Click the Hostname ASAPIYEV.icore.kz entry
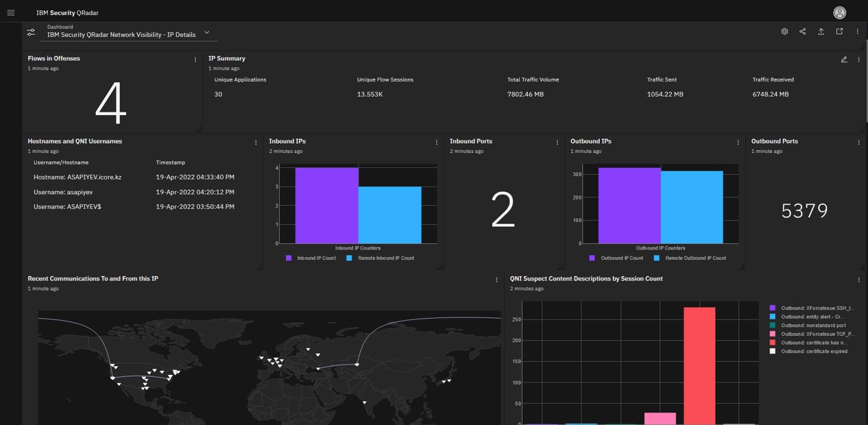This screenshot has height=425, width=868. [77, 178]
